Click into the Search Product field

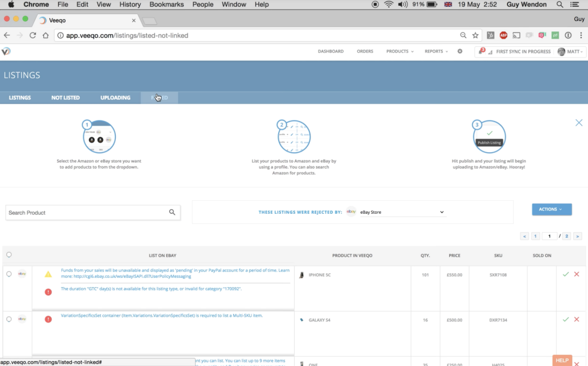[93, 213]
